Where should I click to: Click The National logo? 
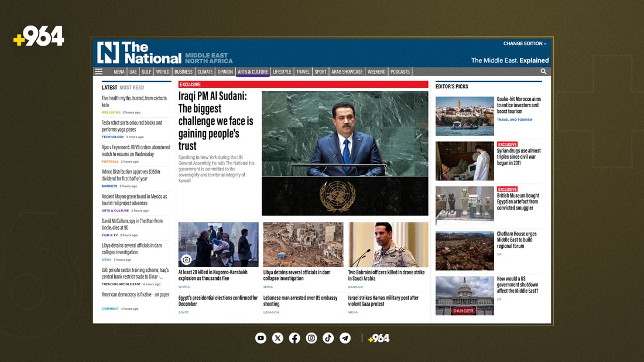point(139,53)
